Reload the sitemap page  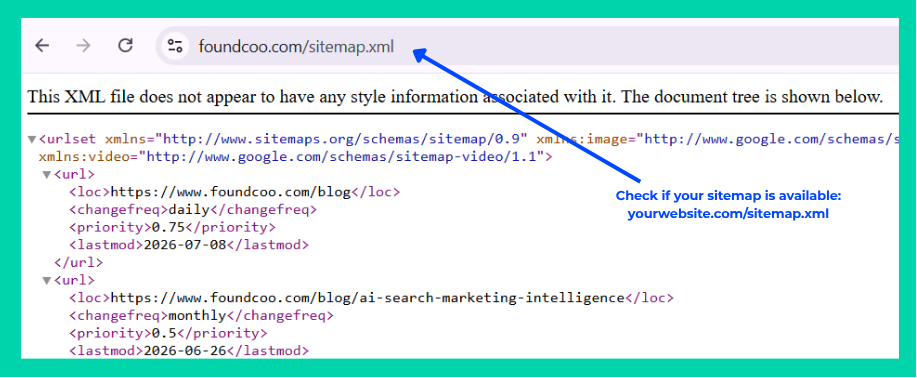point(125,46)
